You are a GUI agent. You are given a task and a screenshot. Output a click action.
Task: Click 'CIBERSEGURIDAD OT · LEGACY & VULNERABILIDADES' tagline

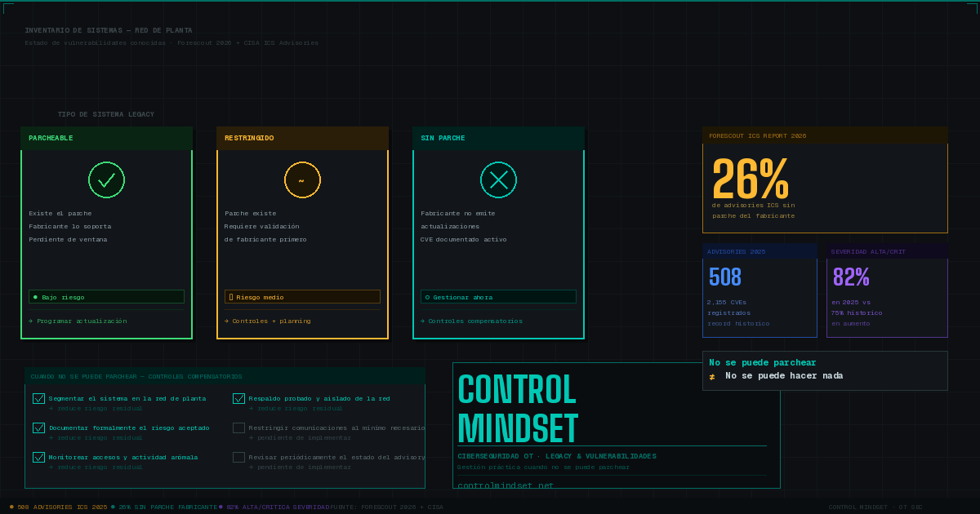(557, 456)
